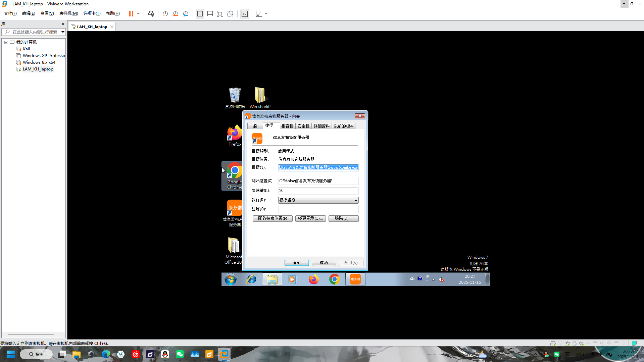Take a snapshot of this virtual machine
Image resolution: width=644 pixels, height=362 pixels.
(165, 14)
